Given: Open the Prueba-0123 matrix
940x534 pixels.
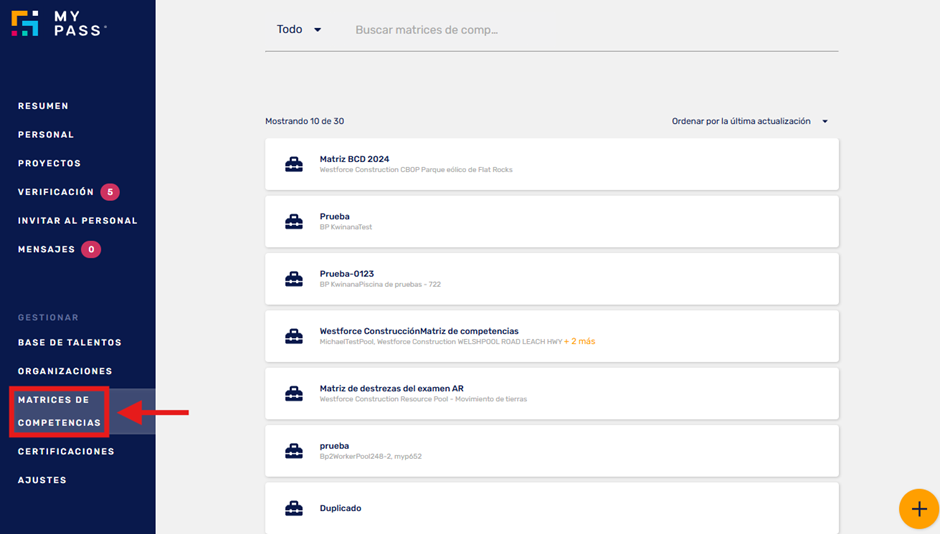Looking at the screenshot, I should (552, 279).
